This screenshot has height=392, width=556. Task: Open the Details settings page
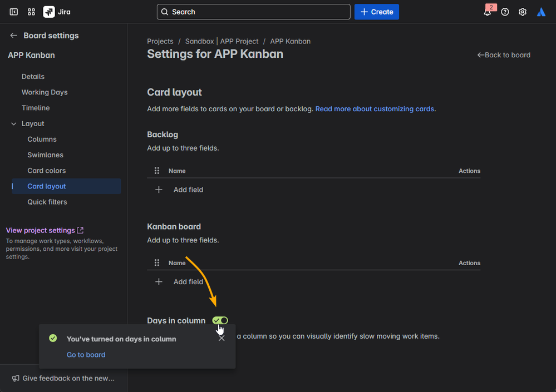[33, 77]
